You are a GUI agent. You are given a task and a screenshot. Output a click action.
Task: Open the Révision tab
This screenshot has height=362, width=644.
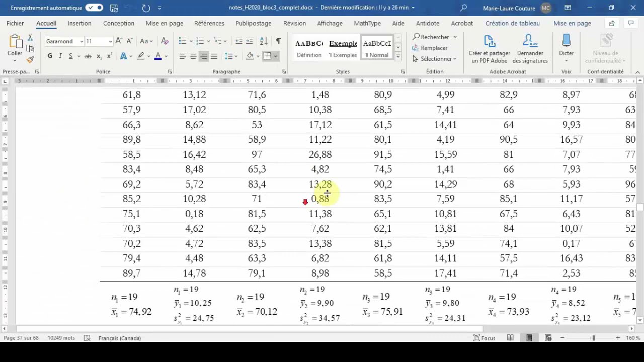point(294,23)
